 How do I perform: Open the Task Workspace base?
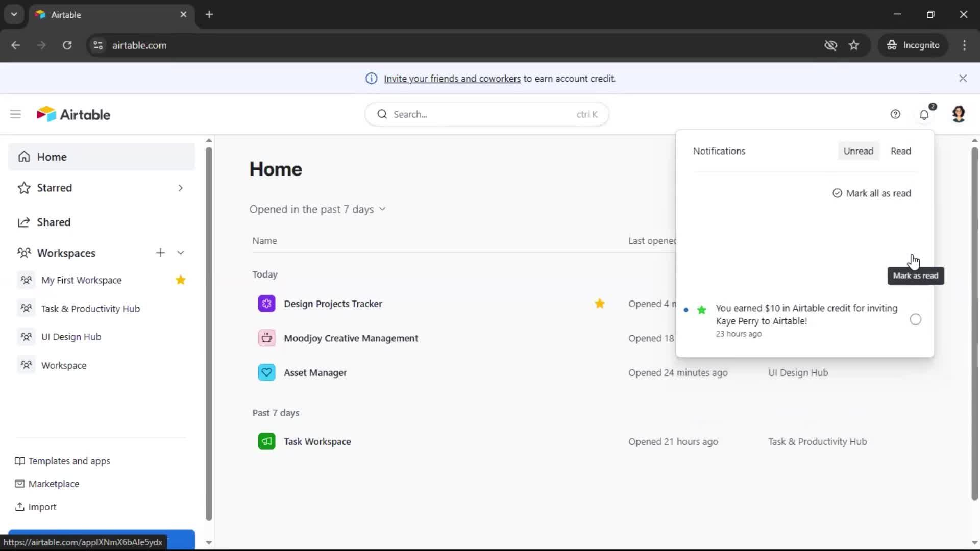click(x=317, y=442)
